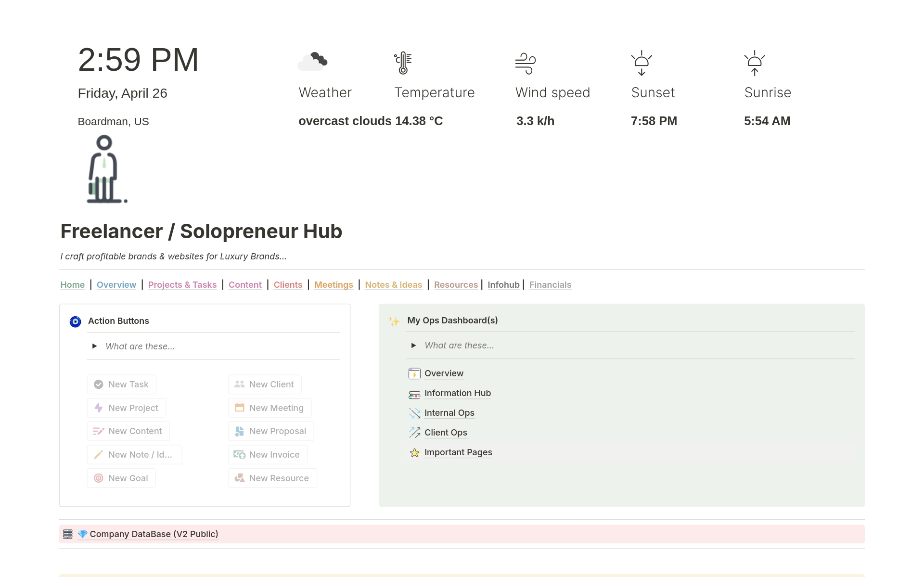Click the Information Hub page icon
Viewport: 924px width, 577px height.
pos(414,394)
